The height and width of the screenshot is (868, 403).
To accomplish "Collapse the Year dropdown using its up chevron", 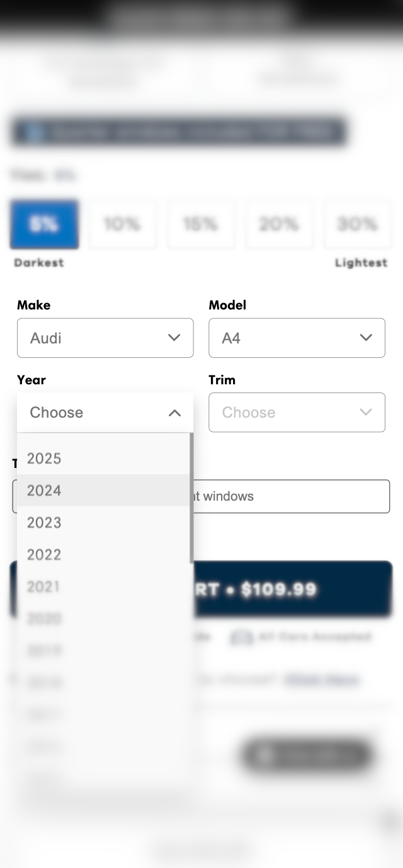I will [174, 413].
